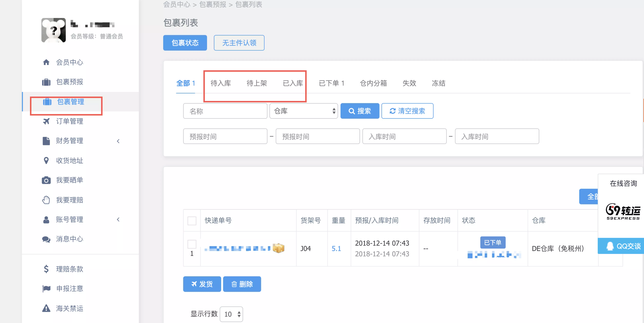
Task: Click the 已下单 status badge in row 1
Action: tap(493, 243)
